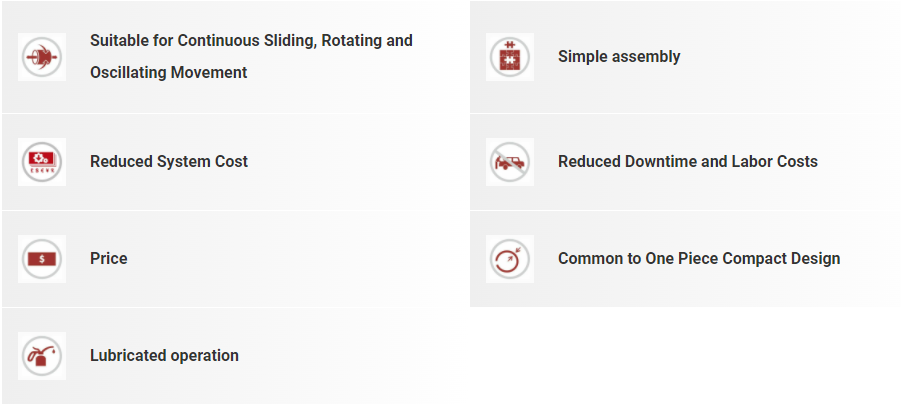Select the "Lubricated operation" label
Screen dimensions: 901x409
click(x=164, y=356)
